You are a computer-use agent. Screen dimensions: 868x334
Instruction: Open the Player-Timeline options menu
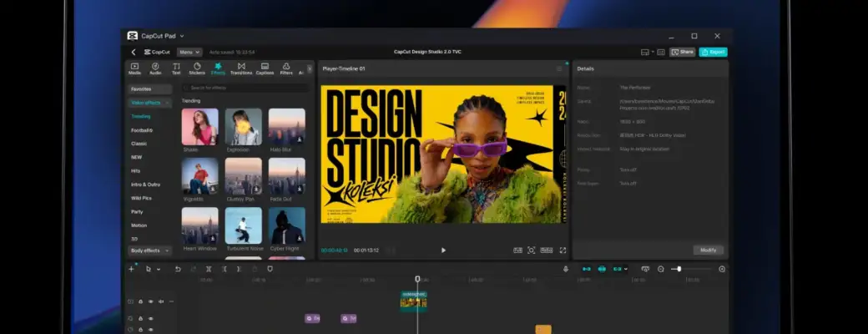560,68
